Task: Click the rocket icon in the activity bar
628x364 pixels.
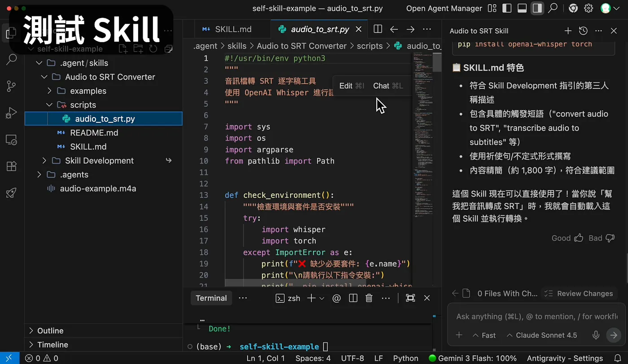Action: pos(11,193)
